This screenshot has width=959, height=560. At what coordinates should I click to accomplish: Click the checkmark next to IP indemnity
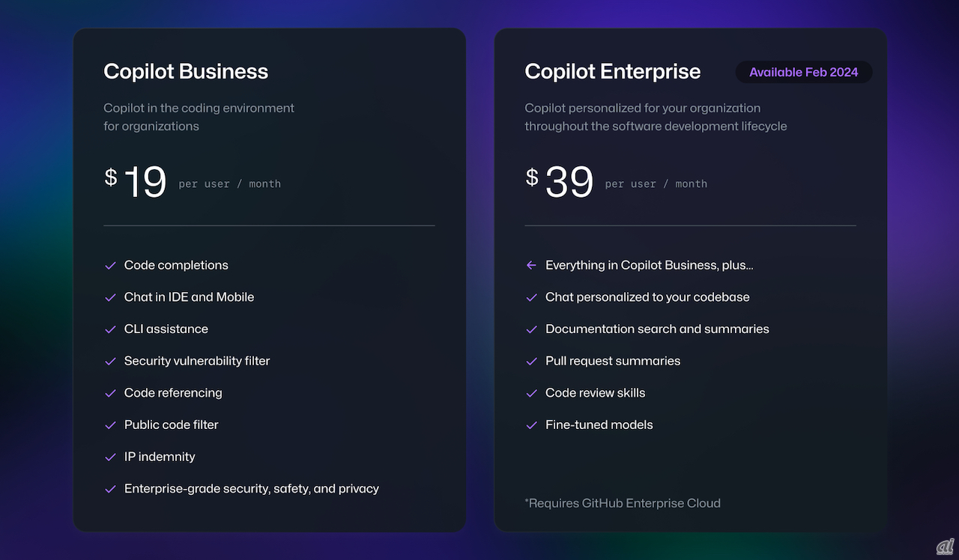click(110, 457)
